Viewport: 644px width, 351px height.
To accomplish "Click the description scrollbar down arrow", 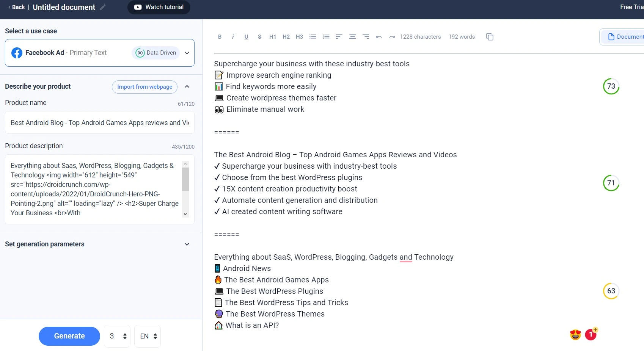I will pos(185,214).
